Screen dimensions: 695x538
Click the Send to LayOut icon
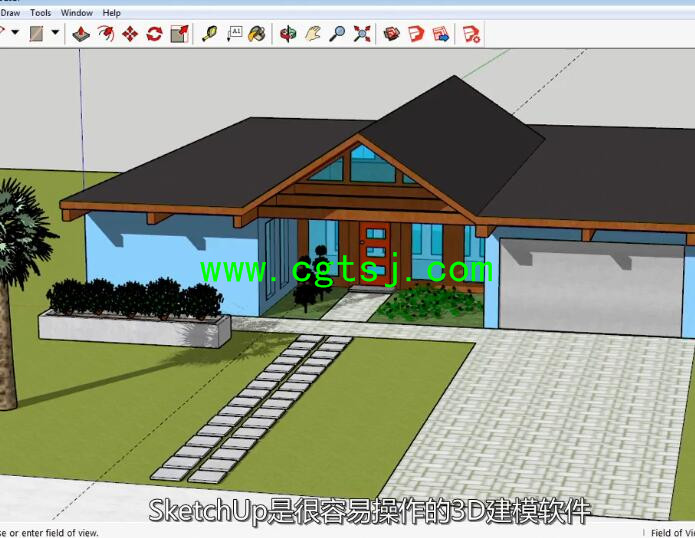[x=441, y=34]
